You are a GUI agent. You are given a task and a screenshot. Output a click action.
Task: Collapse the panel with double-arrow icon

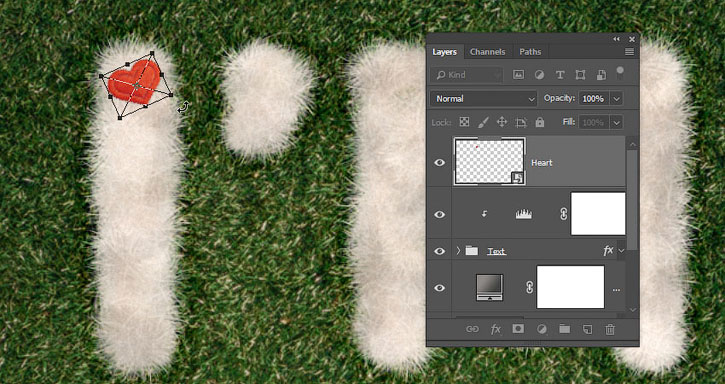pos(616,39)
